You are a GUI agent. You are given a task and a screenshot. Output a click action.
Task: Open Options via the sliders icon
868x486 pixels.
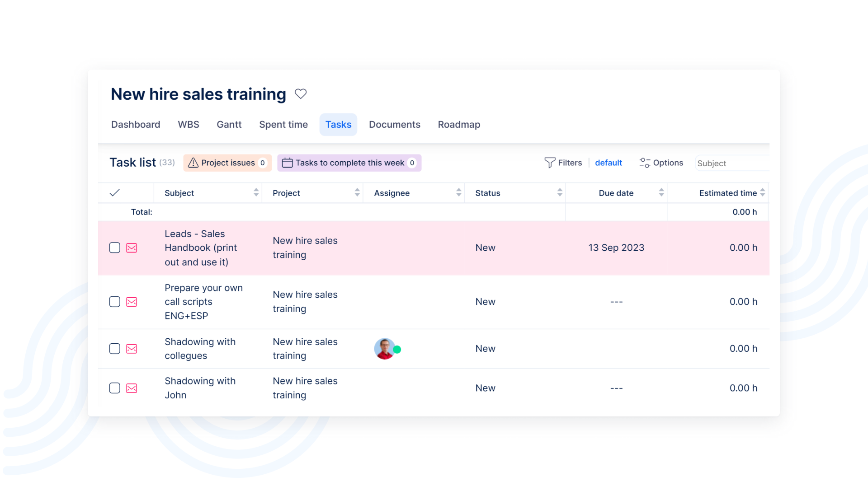click(x=645, y=163)
